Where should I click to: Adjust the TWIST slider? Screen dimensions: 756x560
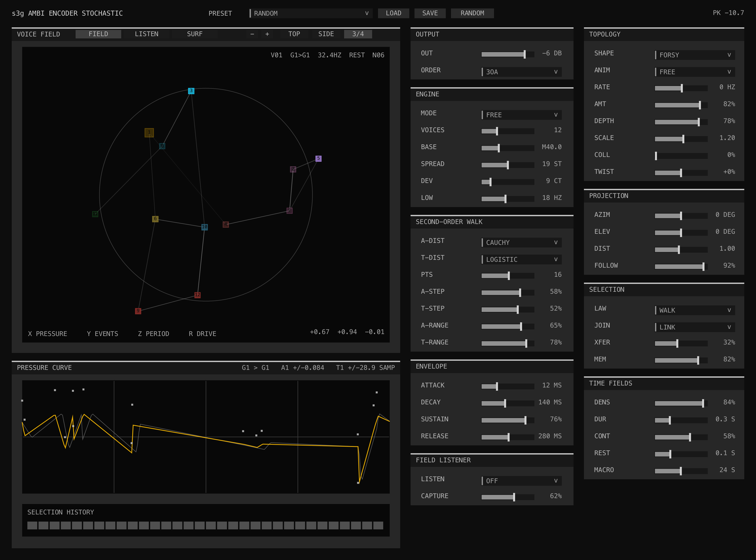point(681,173)
